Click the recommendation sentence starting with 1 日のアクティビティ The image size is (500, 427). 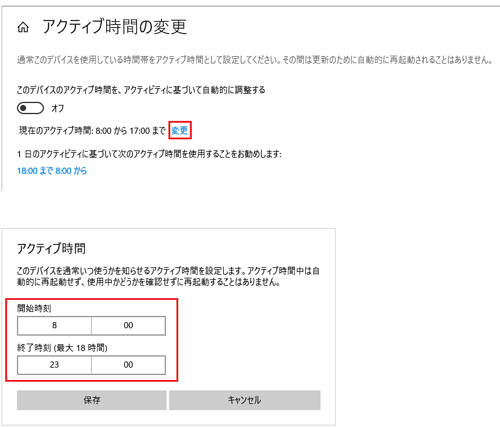tap(149, 154)
